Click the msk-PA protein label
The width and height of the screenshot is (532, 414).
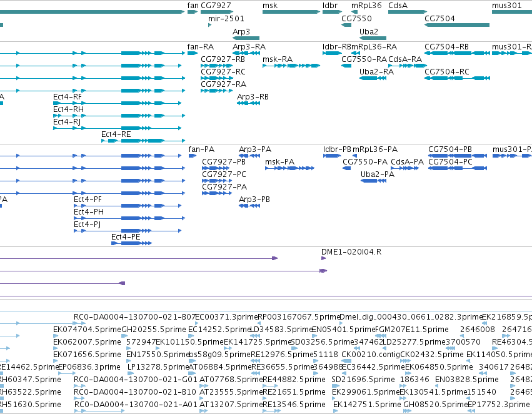[x=280, y=162]
